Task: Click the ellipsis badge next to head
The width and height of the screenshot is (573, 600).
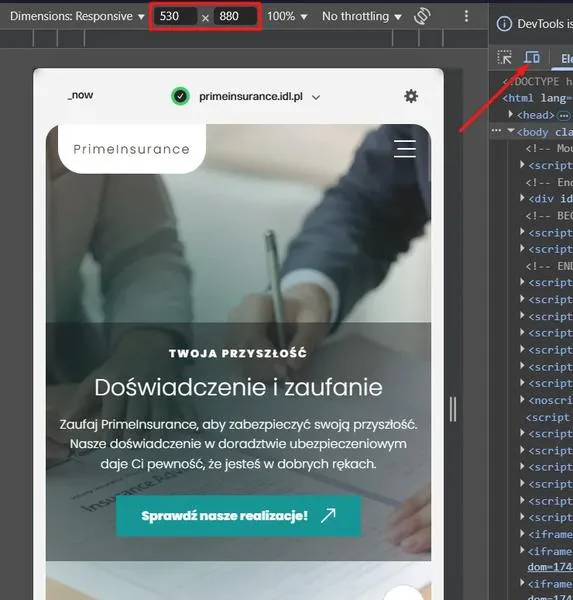Action: [564, 115]
